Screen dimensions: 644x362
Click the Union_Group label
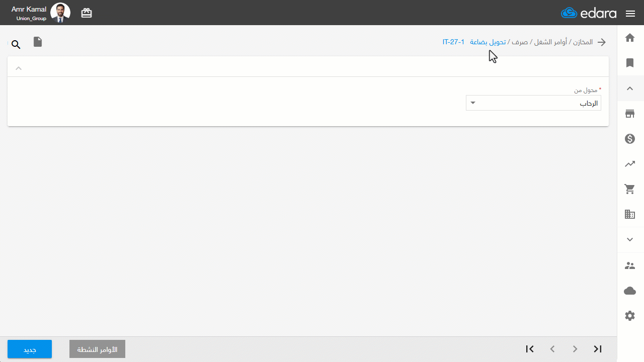coord(31,19)
